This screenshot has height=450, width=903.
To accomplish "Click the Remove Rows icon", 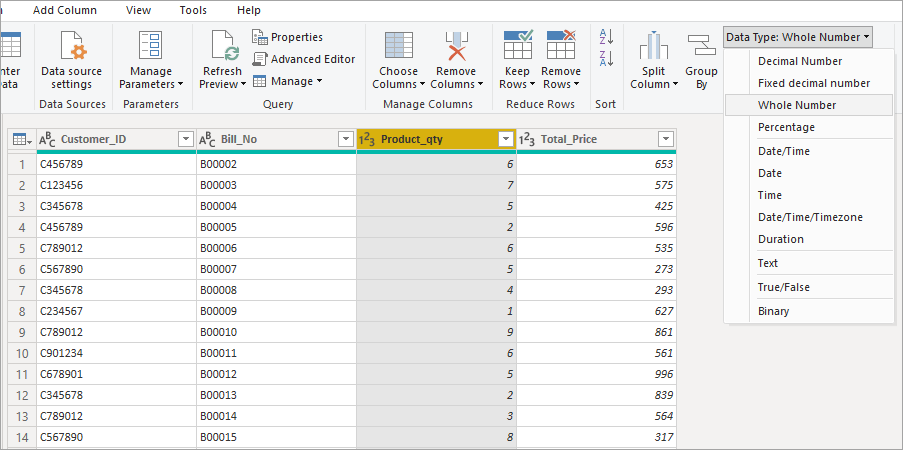I will [561, 45].
